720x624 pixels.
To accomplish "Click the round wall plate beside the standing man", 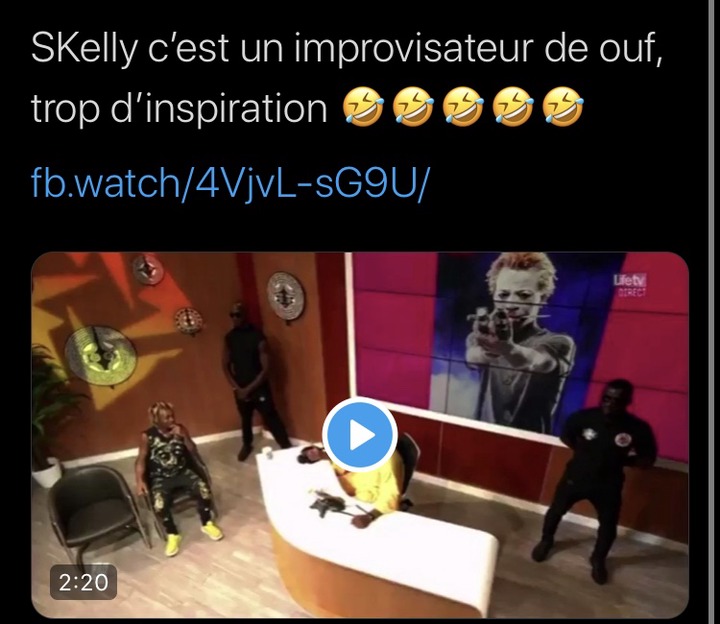I will pyautogui.click(x=286, y=296).
